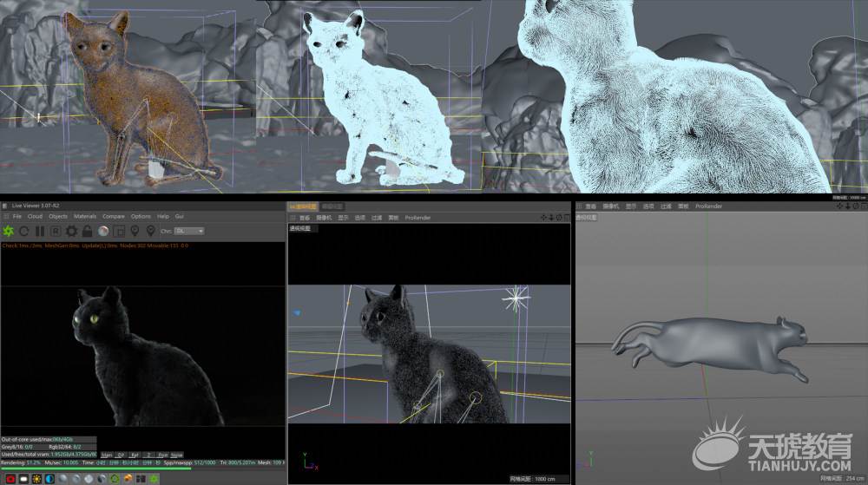Screen dimensions: 868x485
Task: Click the sun daylight icon in bottom toolbar
Action: coord(36,479)
